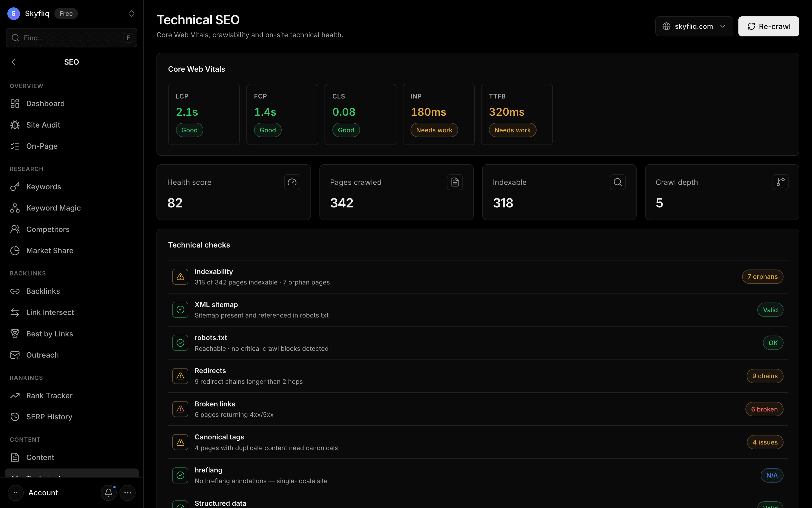Click the SERP History clock icon

click(15, 417)
